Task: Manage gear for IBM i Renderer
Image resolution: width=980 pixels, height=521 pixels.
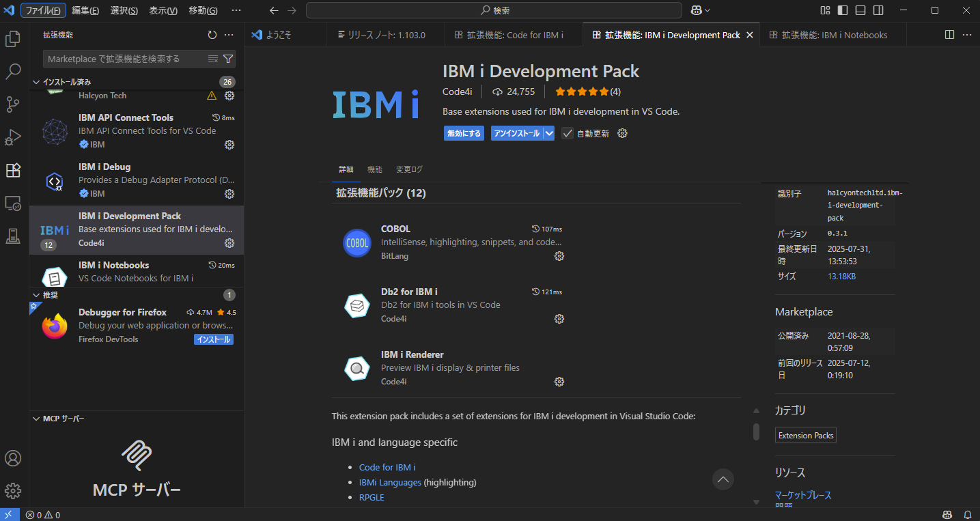Action: (559, 382)
